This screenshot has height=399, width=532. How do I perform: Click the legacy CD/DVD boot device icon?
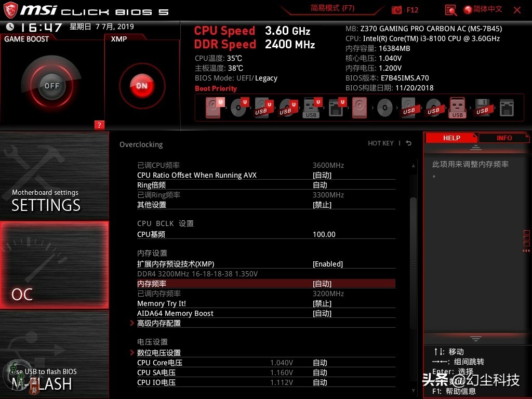point(385,108)
